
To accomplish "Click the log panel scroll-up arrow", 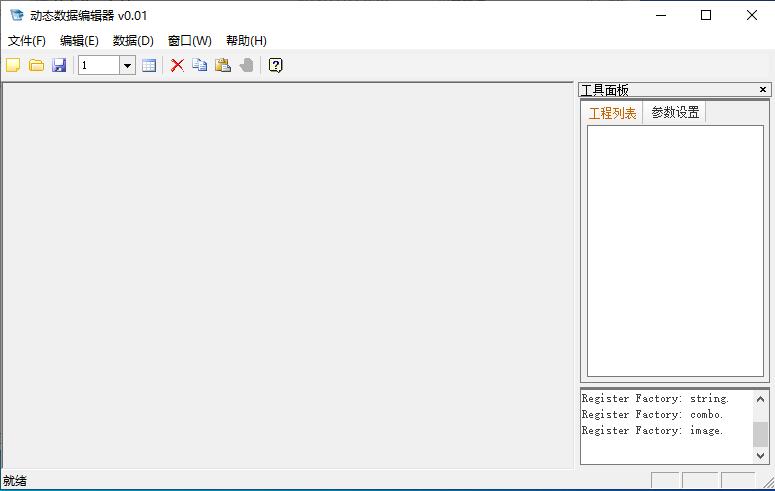I will coord(761,399).
